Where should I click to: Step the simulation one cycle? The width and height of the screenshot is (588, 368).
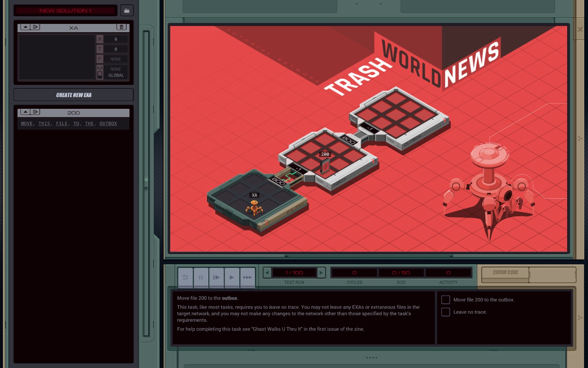(x=216, y=277)
